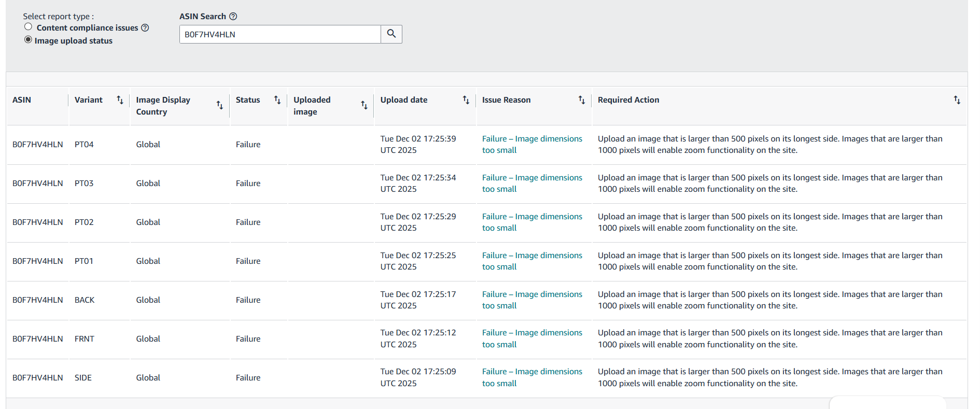980x409 pixels.
Task: Click the ASIN column header
Action: (22, 100)
